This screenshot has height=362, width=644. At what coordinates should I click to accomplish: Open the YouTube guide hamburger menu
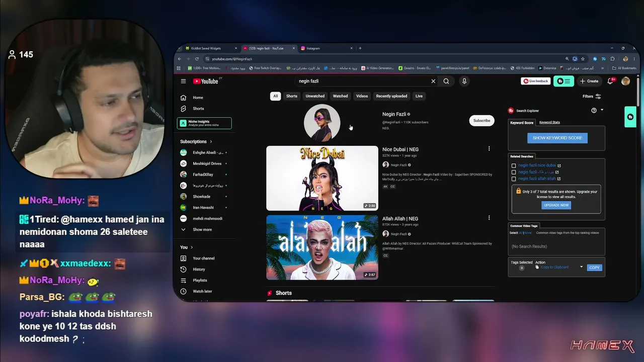pos(183,81)
